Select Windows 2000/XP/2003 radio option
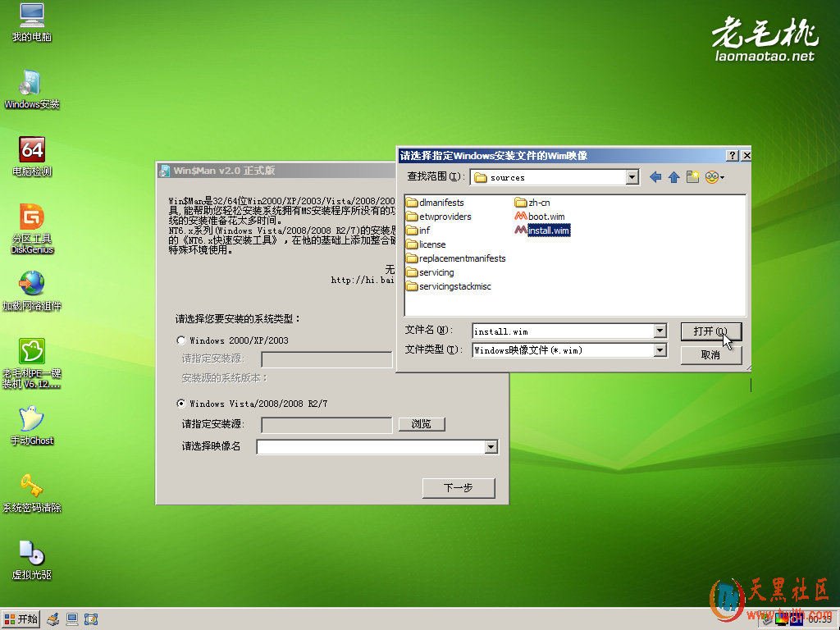840x630 pixels. (181, 340)
